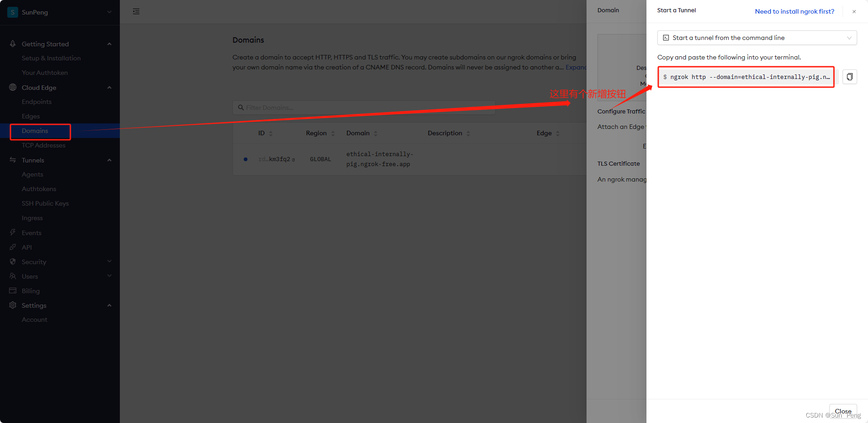This screenshot has height=423, width=868.
Task: Toggle the sidebar collapse menu icon
Action: [x=136, y=11]
